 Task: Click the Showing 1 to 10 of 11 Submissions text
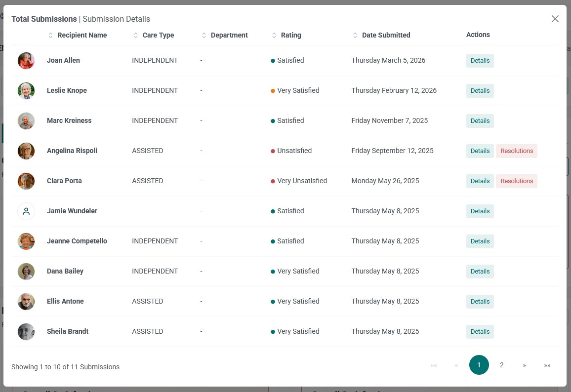[65, 367]
